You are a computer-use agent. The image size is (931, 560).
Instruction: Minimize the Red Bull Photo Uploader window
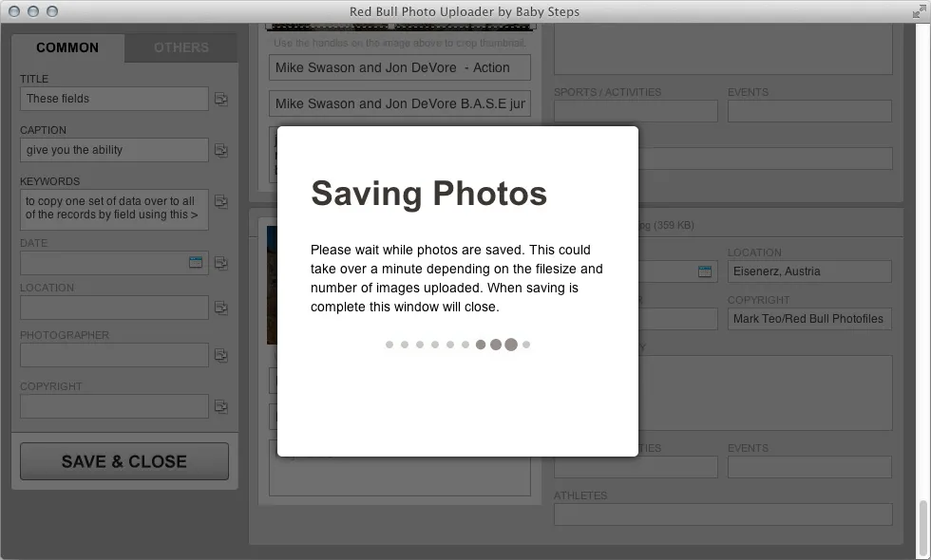[33, 11]
